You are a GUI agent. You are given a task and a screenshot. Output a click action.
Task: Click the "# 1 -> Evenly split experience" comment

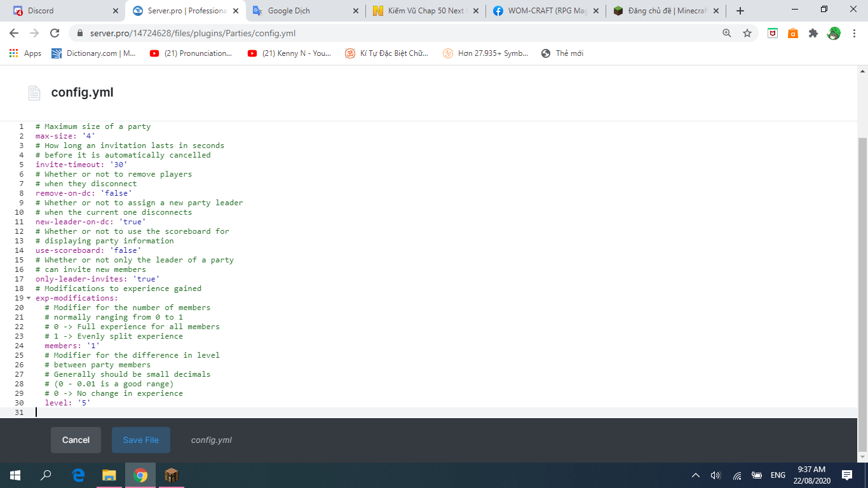coord(114,336)
